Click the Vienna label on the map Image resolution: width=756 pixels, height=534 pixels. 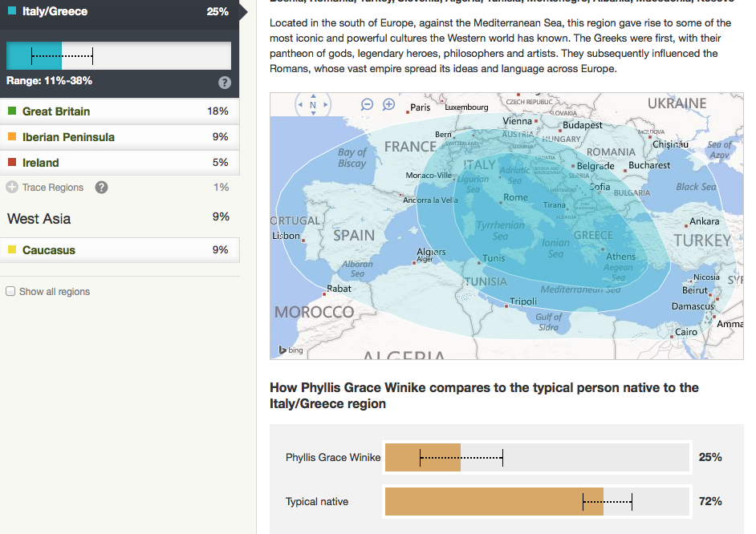tap(517, 121)
